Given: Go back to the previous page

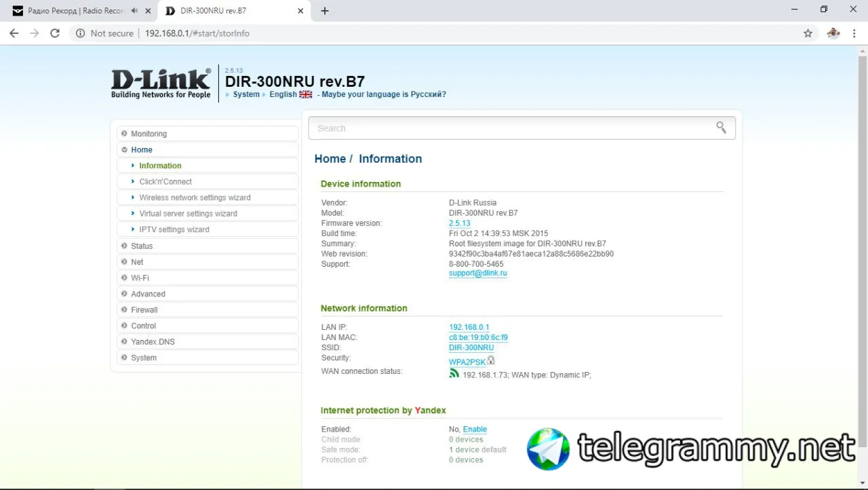Looking at the screenshot, I should click(14, 33).
